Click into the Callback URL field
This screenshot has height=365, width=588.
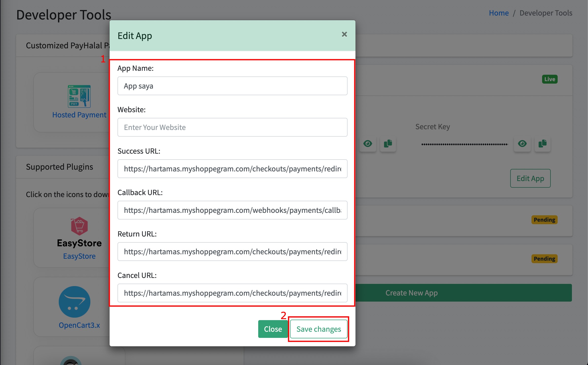[x=232, y=210]
